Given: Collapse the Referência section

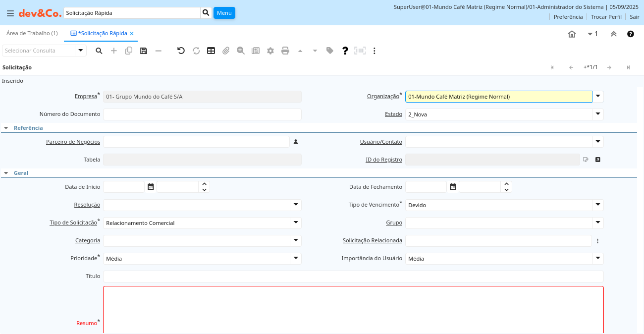Looking at the screenshot, I should click(6, 128).
